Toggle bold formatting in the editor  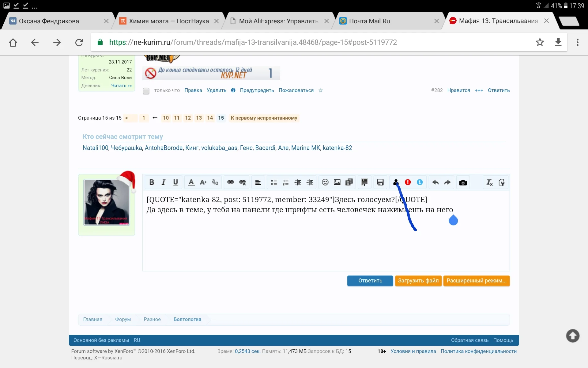(x=152, y=182)
